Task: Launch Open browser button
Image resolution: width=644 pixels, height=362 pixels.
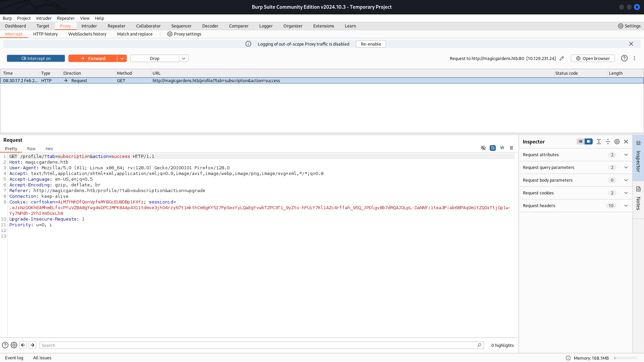Action: click(x=593, y=58)
